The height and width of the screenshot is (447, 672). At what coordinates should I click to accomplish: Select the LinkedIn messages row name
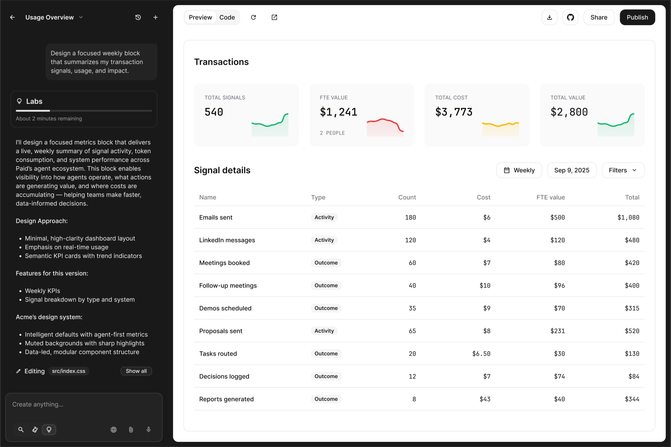pos(227,240)
